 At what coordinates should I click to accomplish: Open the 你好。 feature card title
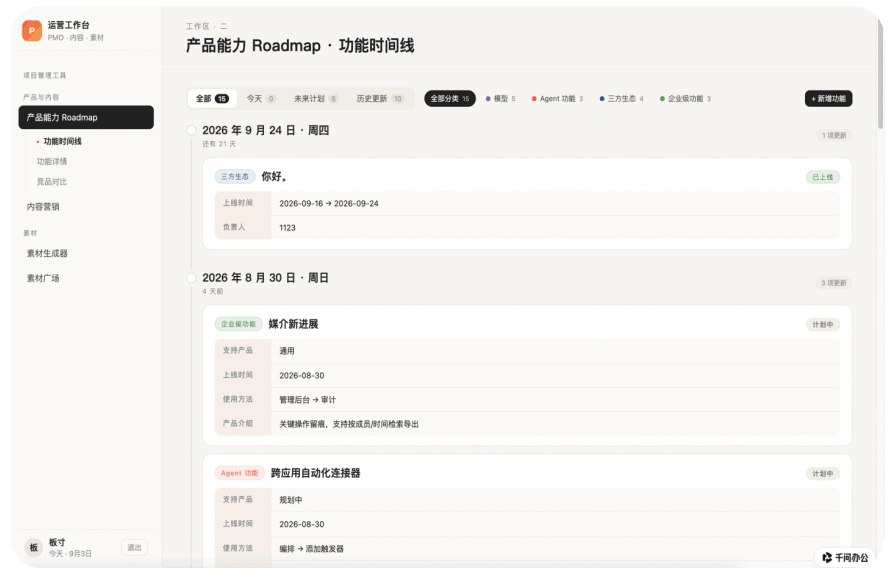point(274,176)
